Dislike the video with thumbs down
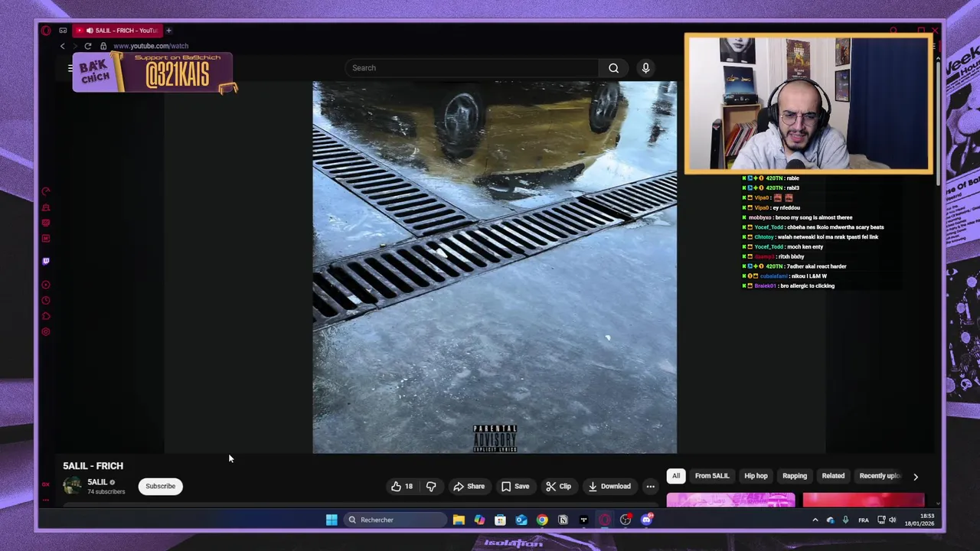980x551 pixels. (431, 486)
